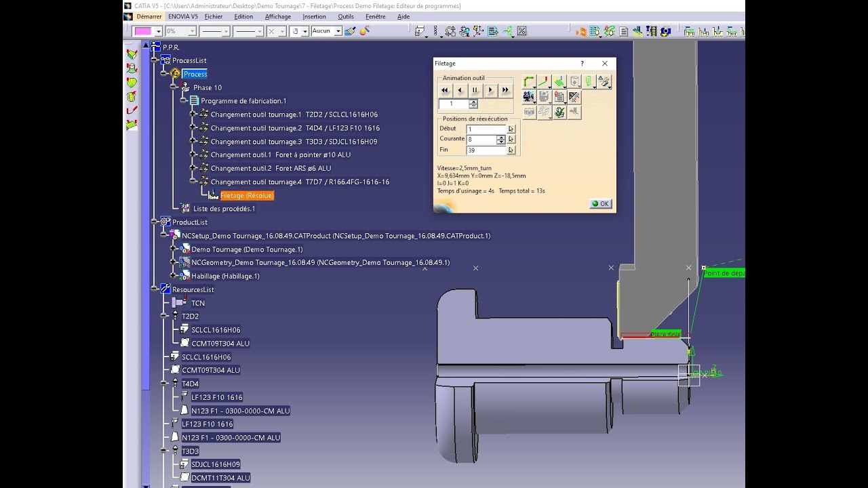Click the document page icon in top toolbar
The width and height of the screenshot is (868, 488).
pyautogui.click(x=624, y=31)
